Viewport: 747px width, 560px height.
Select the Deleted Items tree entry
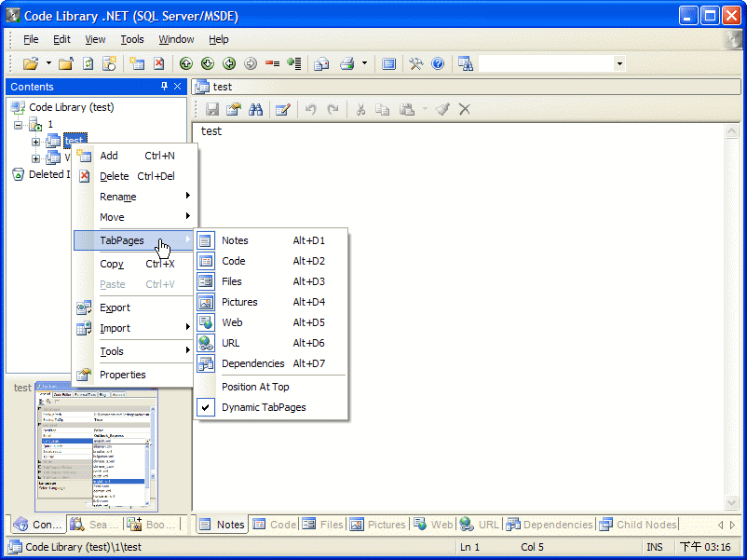[49, 174]
